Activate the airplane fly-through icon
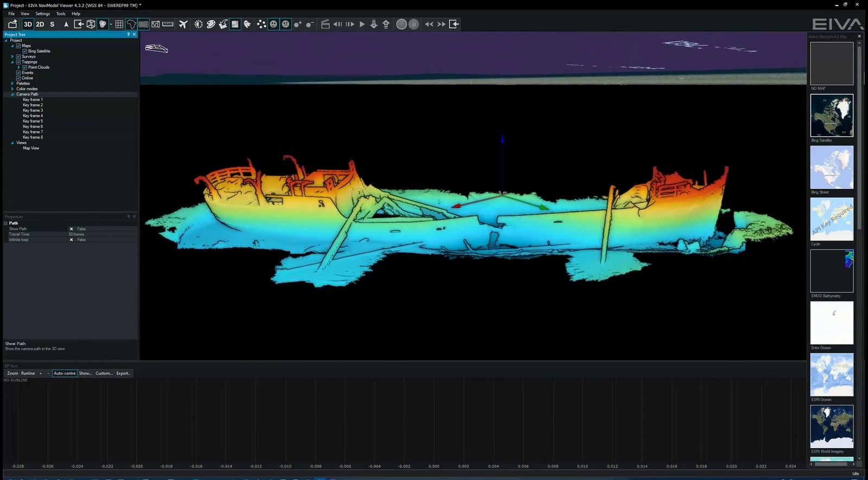 (x=183, y=24)
